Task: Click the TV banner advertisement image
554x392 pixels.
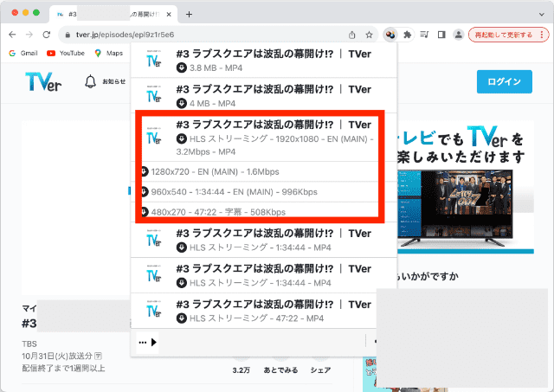Action: (466, 187)
